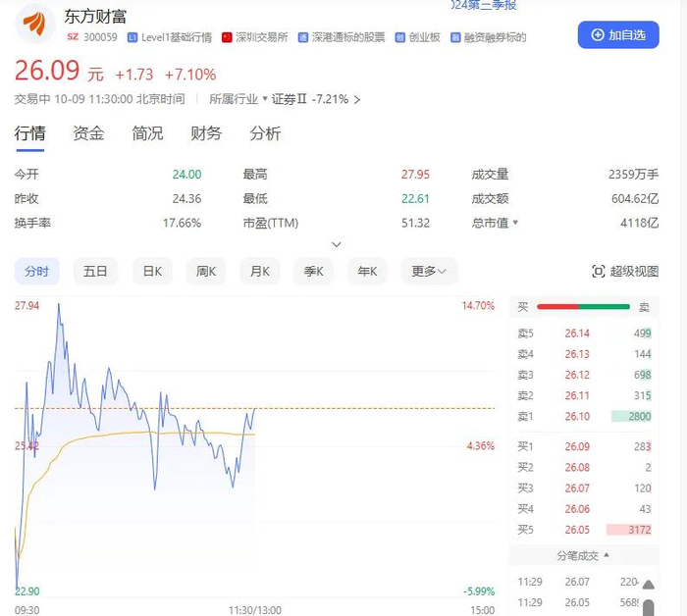Click the 最高 value 27.95
687x616 pixels.
(415, 175)
